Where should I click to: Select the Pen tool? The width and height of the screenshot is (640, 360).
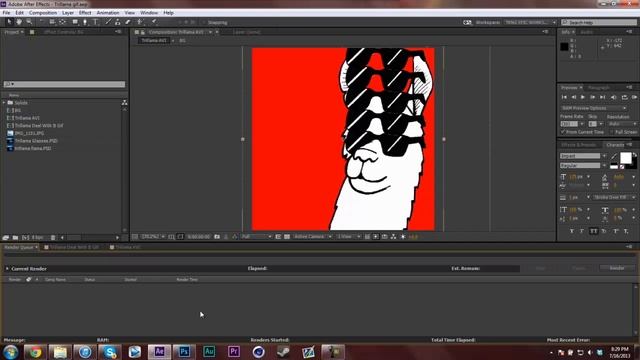point(85,22)
